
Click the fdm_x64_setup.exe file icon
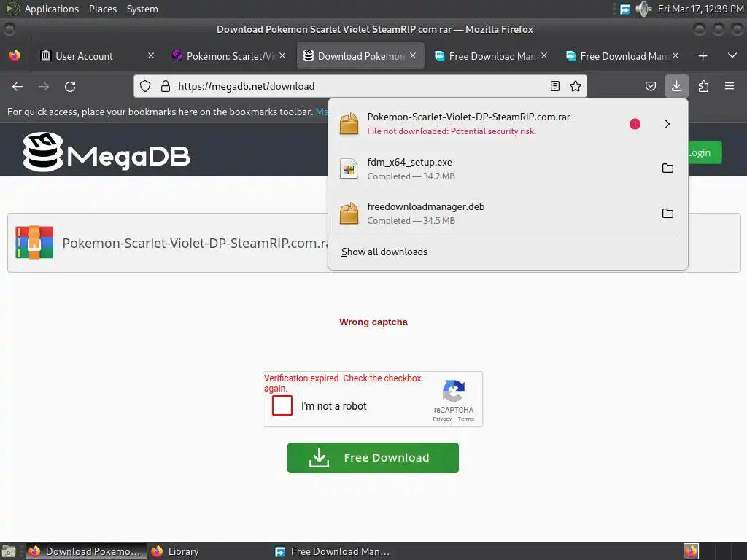(349, 169)
